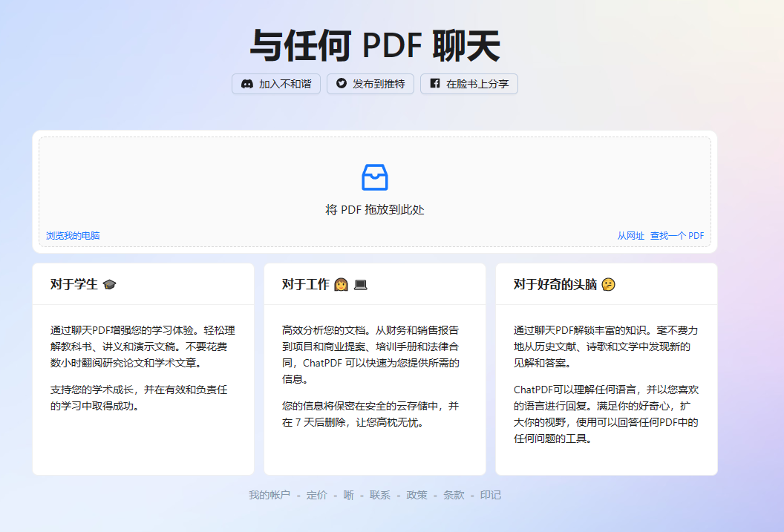Click the PDF inbox tray icon in upload area
This screenshot has height=532, width=784.
coord(375,177)
